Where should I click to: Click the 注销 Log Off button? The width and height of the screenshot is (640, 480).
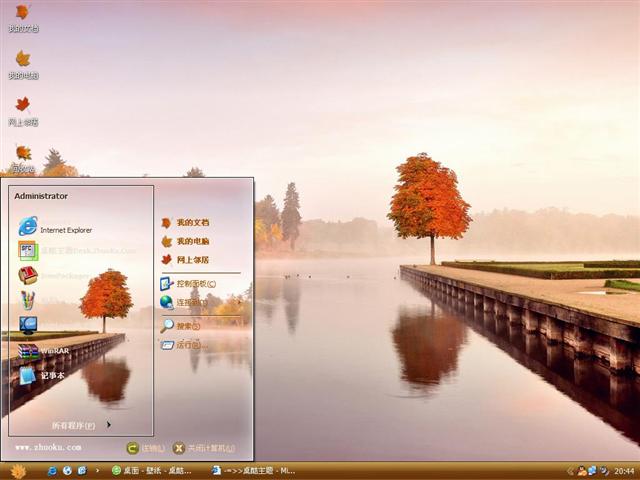(x=146, y=448)
